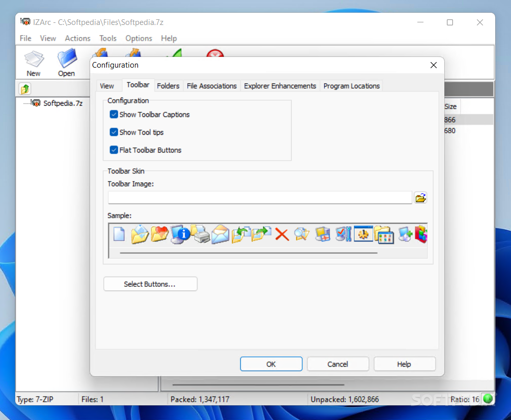
Task: Click the red X delete icon in sample
Action: pyautogui.click(x=282, y=234)
